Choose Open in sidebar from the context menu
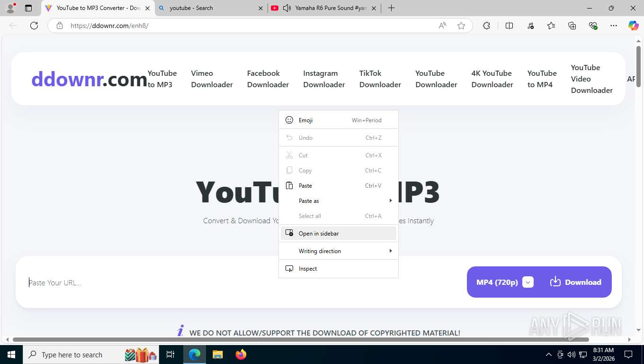Viewport: 644px width, 364px height. coord(339,234)
